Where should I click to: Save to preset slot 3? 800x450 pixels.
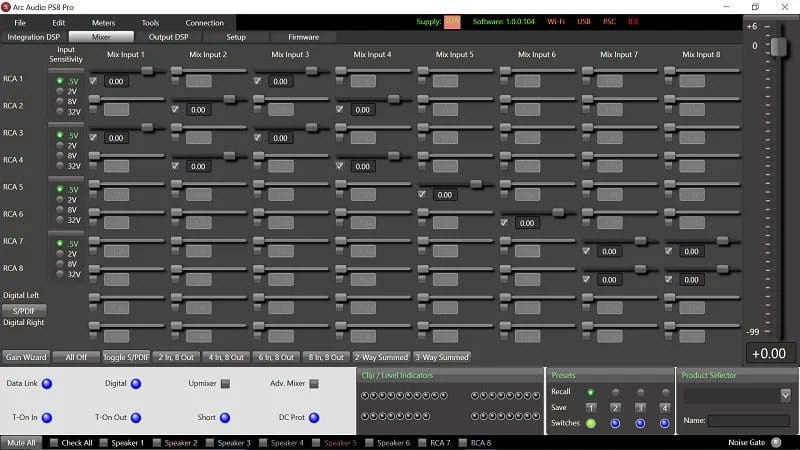640,408
